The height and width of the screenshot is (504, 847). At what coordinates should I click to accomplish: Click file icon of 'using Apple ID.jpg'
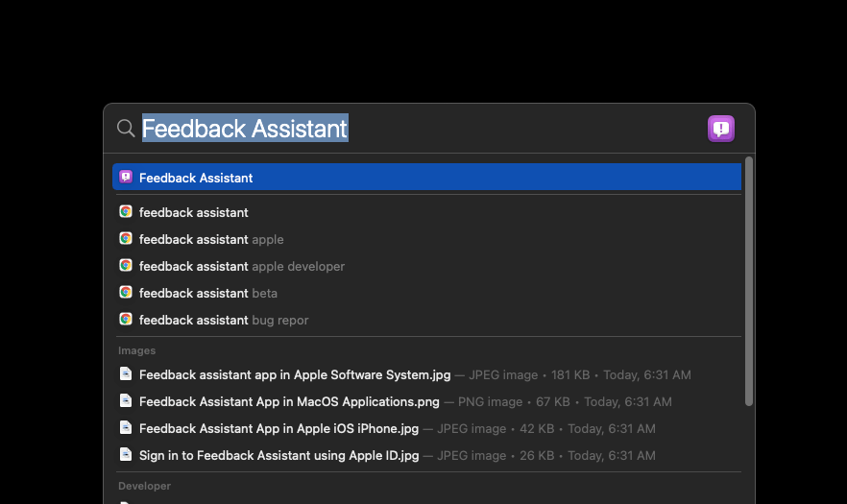click(x=126, y=454)
